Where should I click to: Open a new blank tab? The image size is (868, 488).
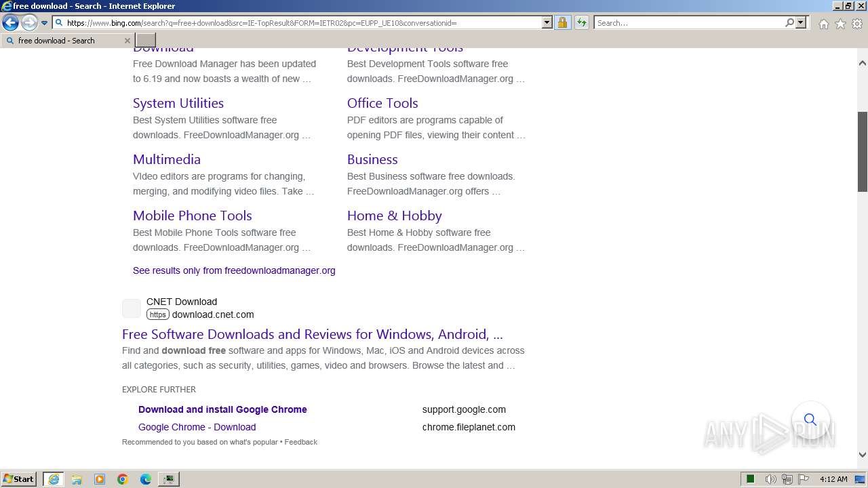[146, 41]
